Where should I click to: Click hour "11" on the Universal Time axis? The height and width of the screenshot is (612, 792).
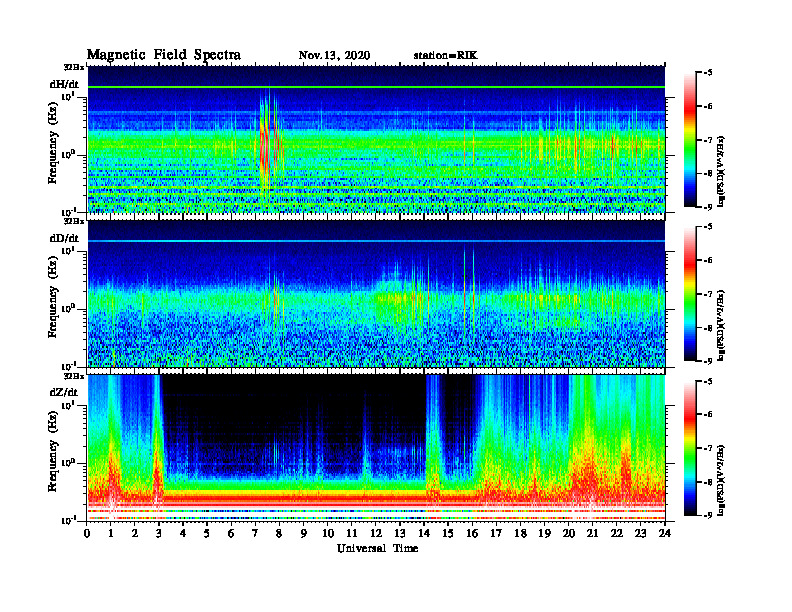[352, 533]
